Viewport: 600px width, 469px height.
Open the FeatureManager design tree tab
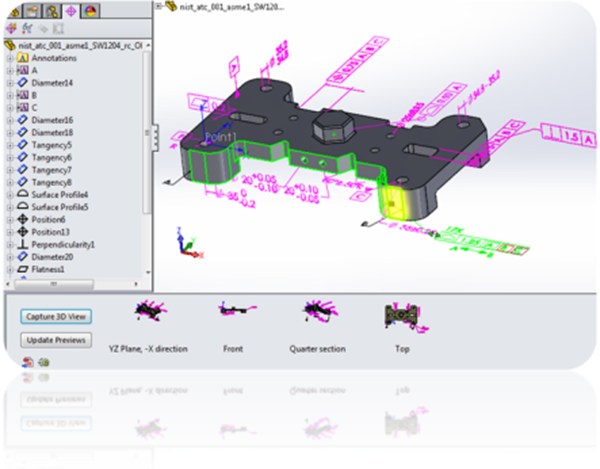tap(15, 11)
